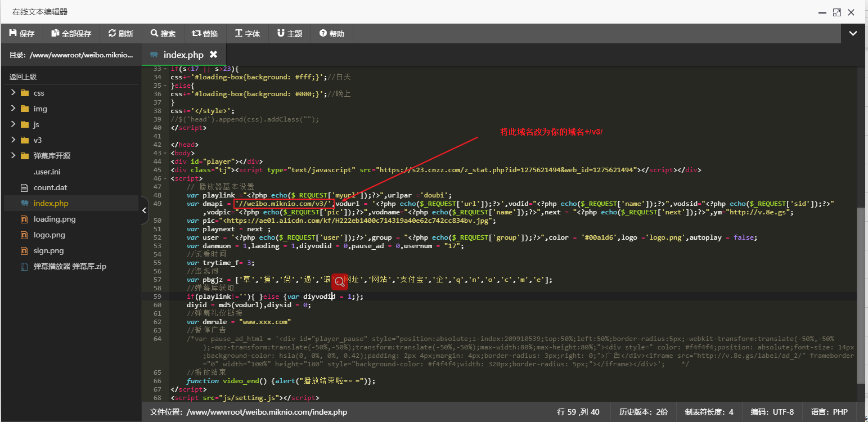Expand the 弹幕库开源 folder

(x=13, y=156)
